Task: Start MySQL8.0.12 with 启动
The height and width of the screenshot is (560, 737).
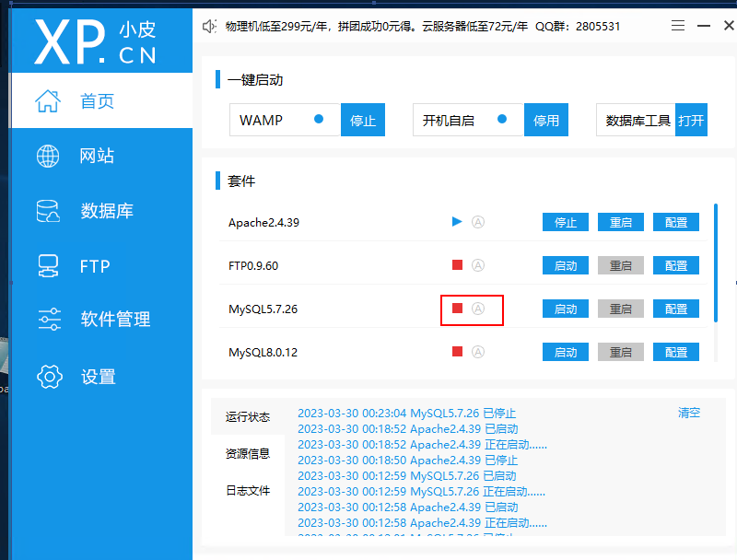Action: [x=566, y=352]
